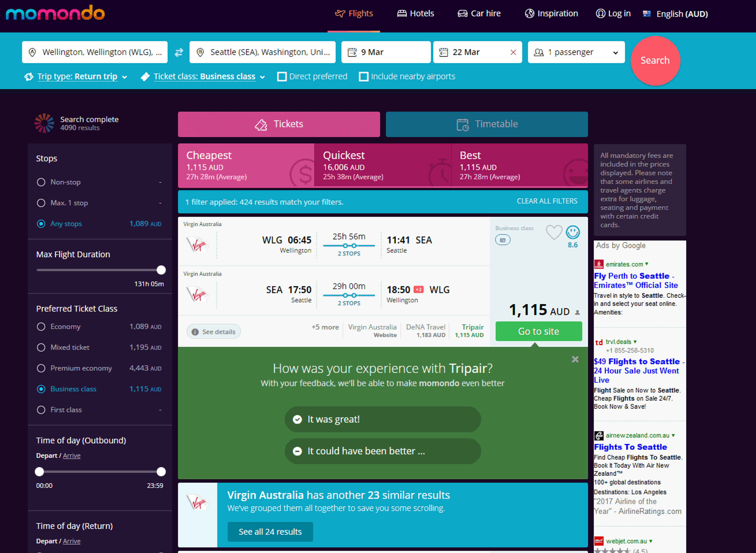The height and width of the screenshot is (553, 756).
Task: Enable the Direct preferred checkbox
Action: point(282,77)
